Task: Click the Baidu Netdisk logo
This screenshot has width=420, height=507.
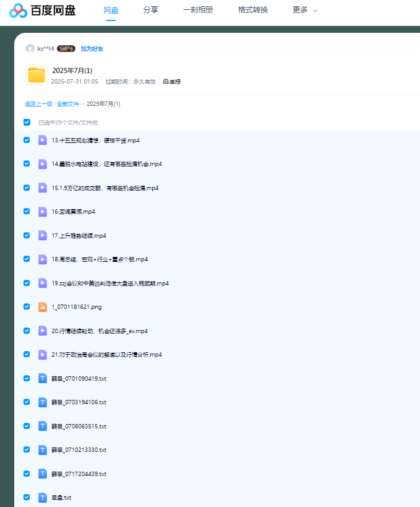Action: 42,11
